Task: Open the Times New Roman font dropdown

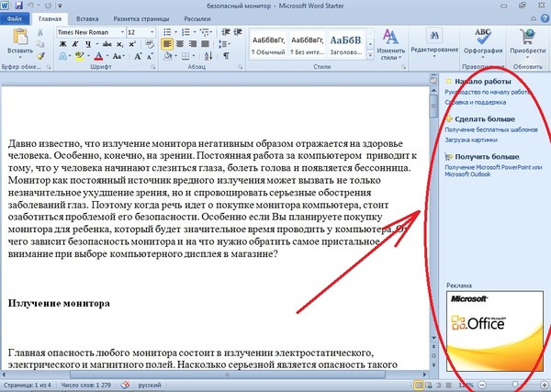Action: pyautogui.click(x=123, y=32)
